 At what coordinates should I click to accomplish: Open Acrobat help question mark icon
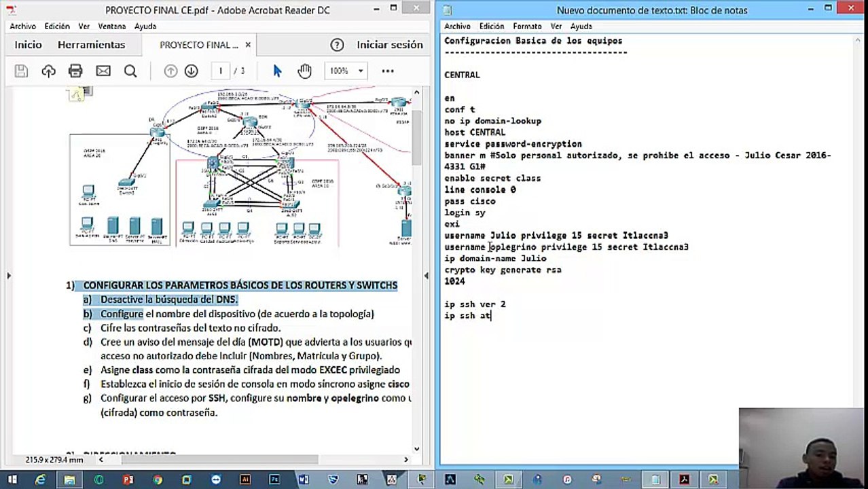click(x=337, y=45)
